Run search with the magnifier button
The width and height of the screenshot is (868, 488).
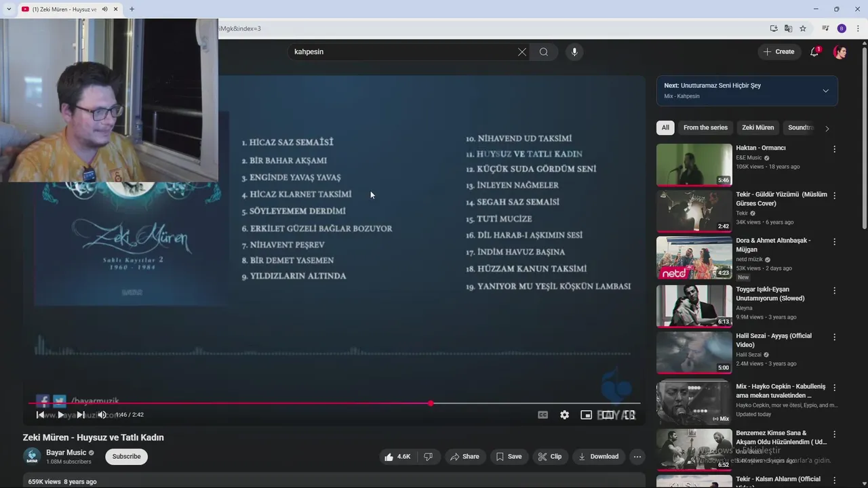tap(544, 52)
